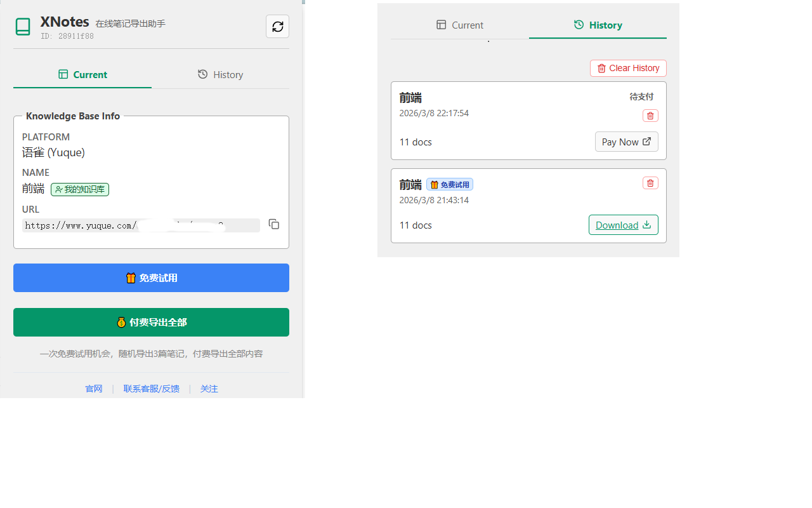The height and width of the screenshot is (508, 812).
Task: Clear History using the red button
Action: tap(628, 68)
